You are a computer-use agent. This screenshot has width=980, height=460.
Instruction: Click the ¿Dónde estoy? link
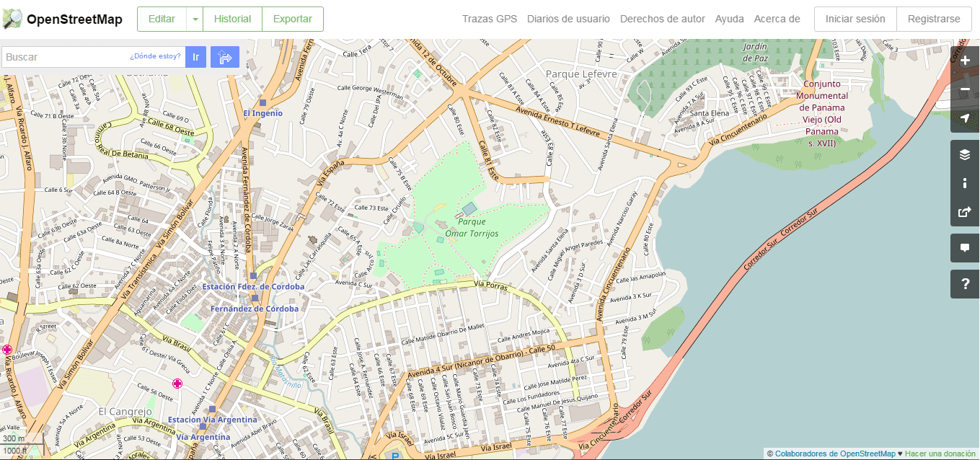click(x=155, y=56)
